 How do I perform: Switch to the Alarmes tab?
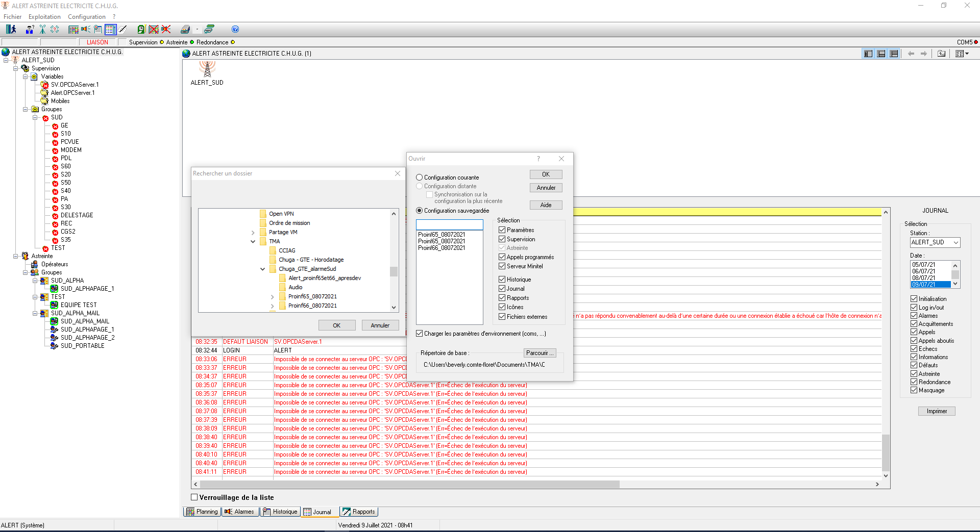(239, 512)
